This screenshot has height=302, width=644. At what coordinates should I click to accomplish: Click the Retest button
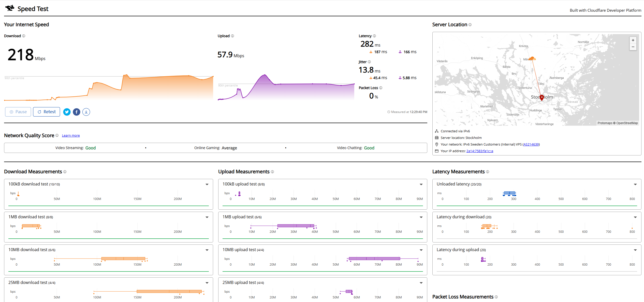[x=47, y=112]
